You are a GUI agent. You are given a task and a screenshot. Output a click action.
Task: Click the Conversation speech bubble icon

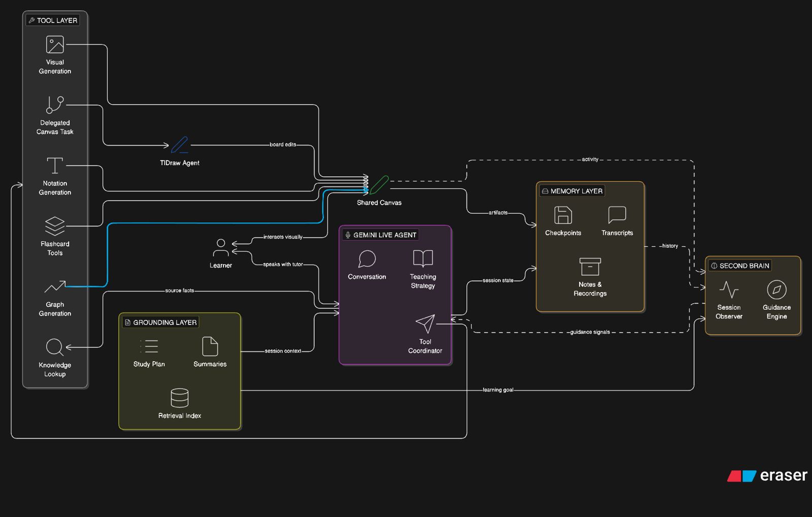[367, 258]
